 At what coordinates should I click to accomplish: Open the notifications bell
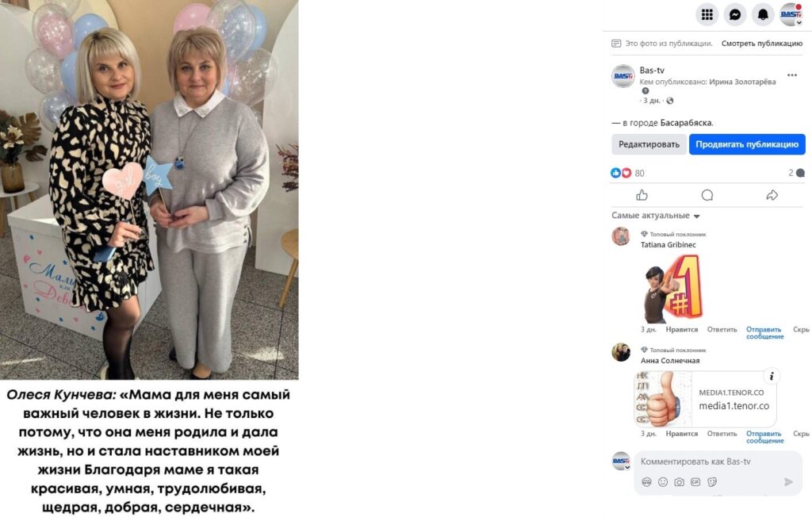point(763,14)
